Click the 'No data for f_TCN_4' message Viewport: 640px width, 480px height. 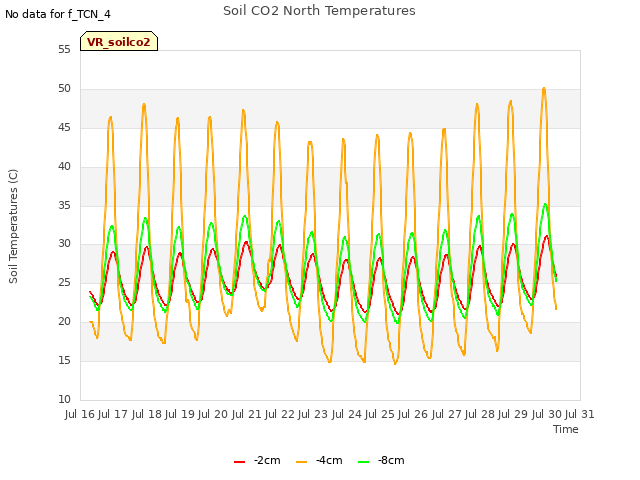pos(58,14)
